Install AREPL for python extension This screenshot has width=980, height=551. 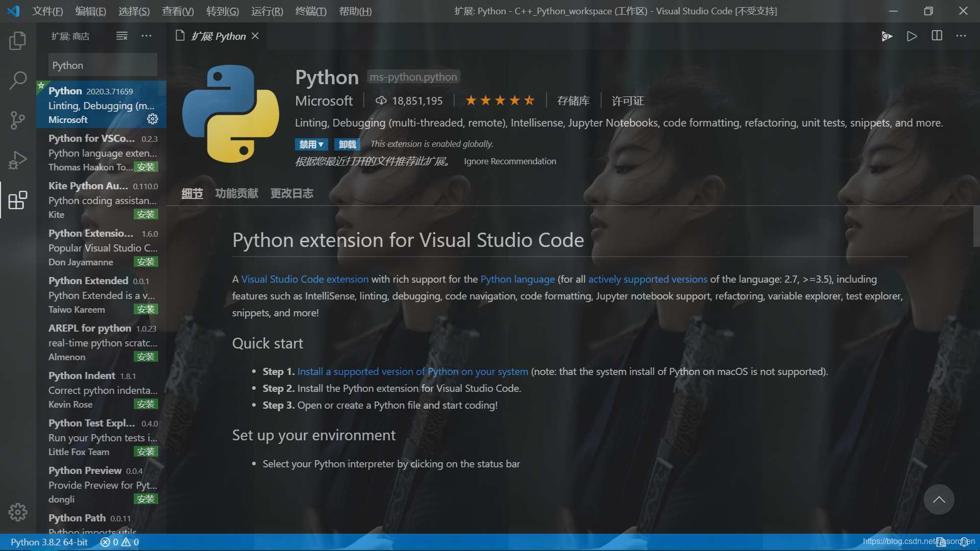click(x=145, y=357)
